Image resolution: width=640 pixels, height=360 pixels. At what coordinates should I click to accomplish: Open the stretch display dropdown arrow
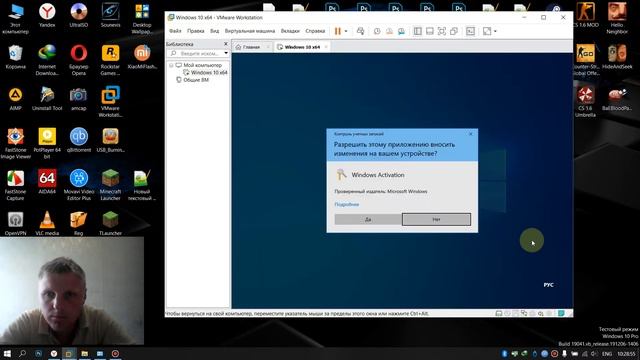[x=495, y=31]
